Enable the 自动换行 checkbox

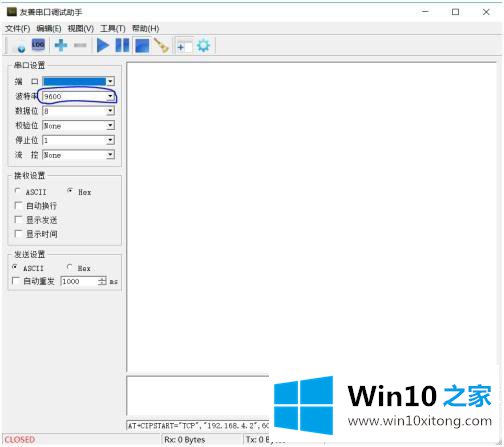(x=36, y=206)
